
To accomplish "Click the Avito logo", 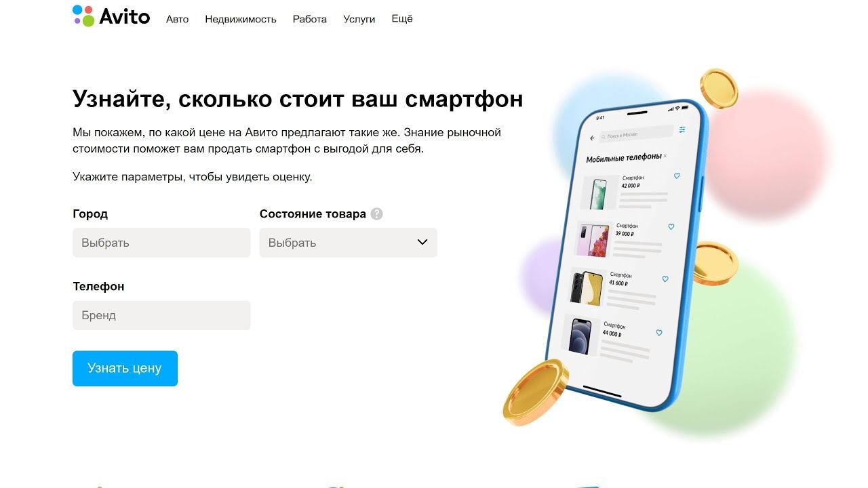I will [x=111, y=16].
